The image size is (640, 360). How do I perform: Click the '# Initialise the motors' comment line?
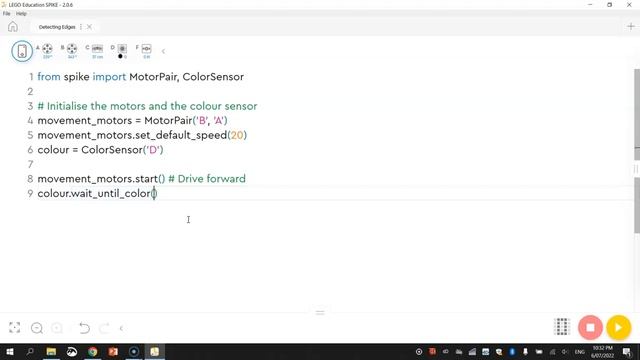pyautogui.click(x=147, y=106)
